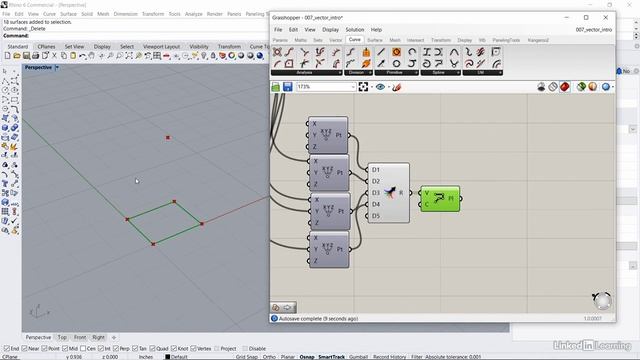640x360 pixels.
Task: Click the no-preview icon in Grasshopper toolbar
Action: pos(541,87)
